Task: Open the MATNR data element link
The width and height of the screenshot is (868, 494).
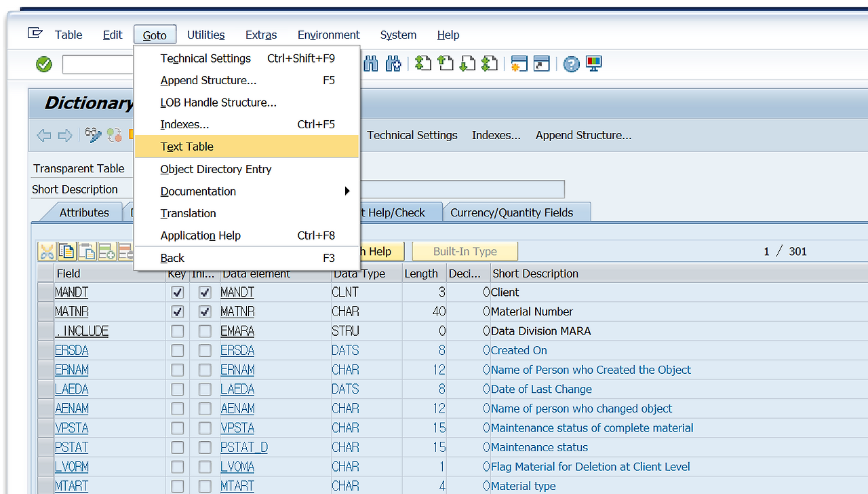Action: click(x=237, y=312)
